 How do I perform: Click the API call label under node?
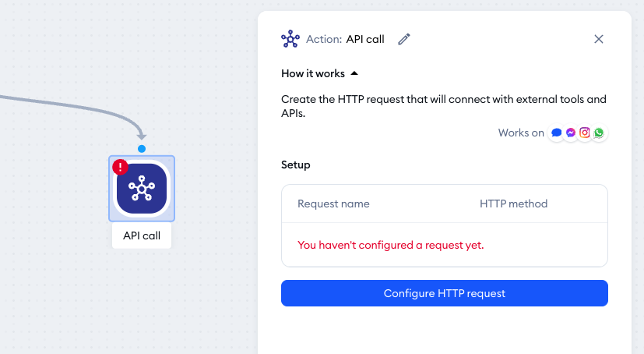(x=142, y=235)
